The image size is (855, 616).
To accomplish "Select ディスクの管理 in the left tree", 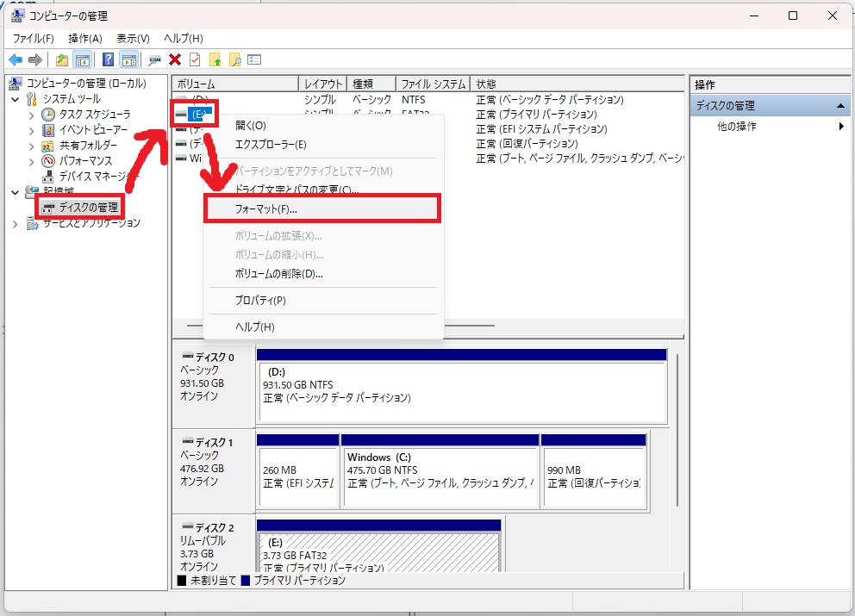I will coord(88,208).
